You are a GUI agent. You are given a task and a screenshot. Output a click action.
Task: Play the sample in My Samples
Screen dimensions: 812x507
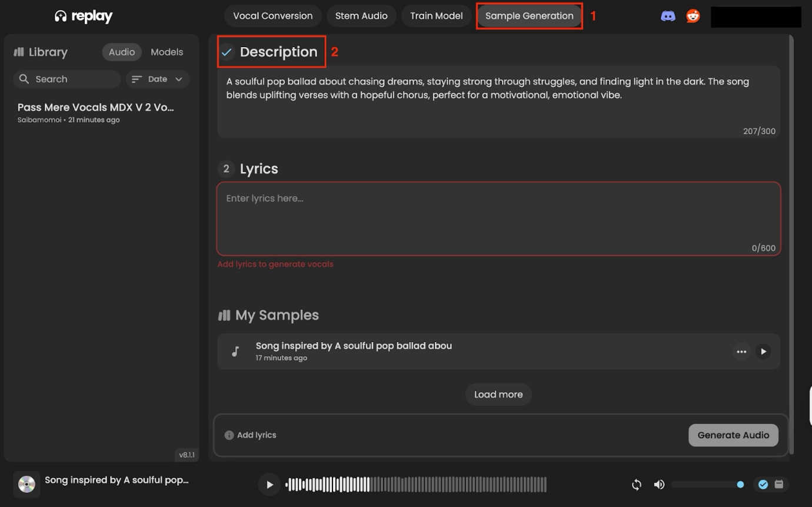pyautogui.click(x=763, y=352)
